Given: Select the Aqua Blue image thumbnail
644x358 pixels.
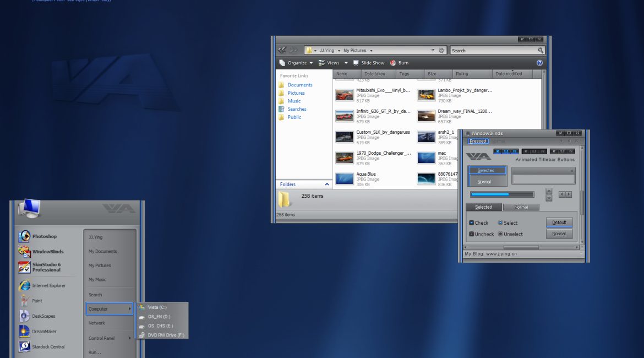Looking at the screenshot, I should click(344, 179).
